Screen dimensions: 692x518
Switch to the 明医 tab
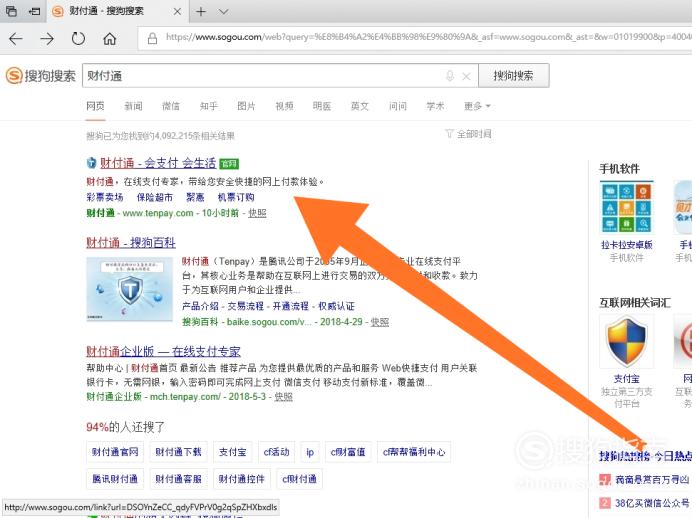pos(322,106)
